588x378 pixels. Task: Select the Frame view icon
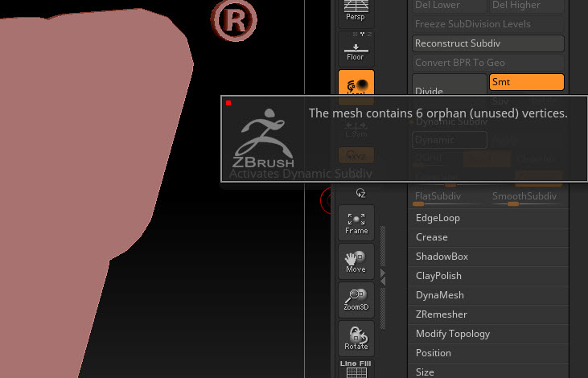[356, 223]
